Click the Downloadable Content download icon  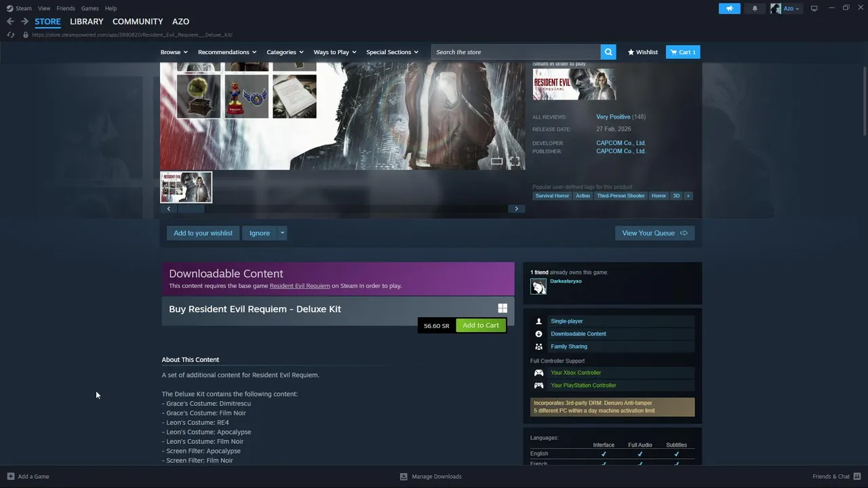(538, 333)
